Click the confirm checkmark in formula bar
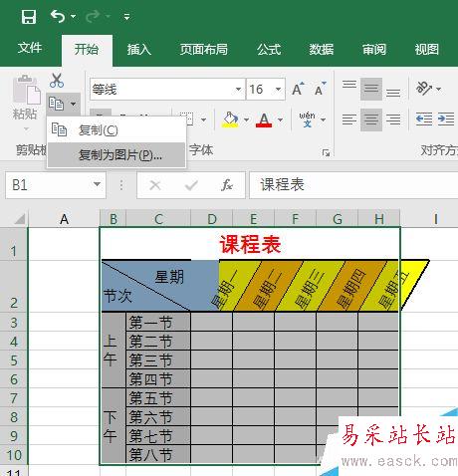 click(191, 185)
